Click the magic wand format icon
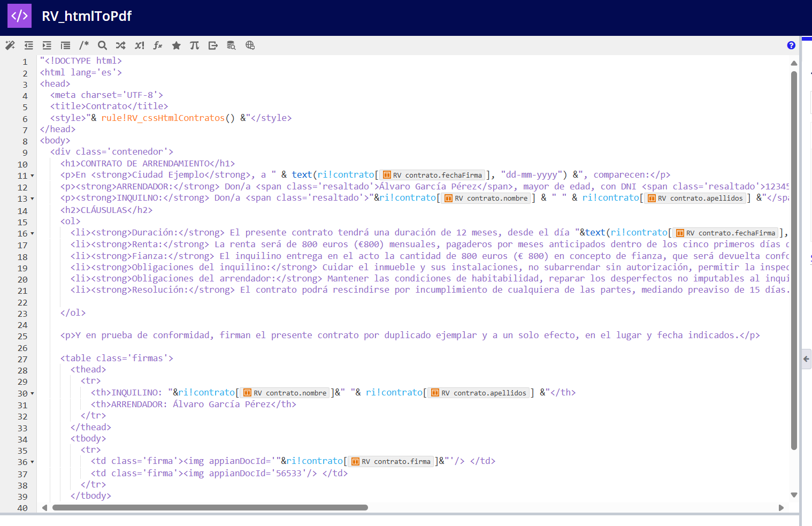Image resolution: width=812 pixels, height=526 pixels. click(10, 45)
